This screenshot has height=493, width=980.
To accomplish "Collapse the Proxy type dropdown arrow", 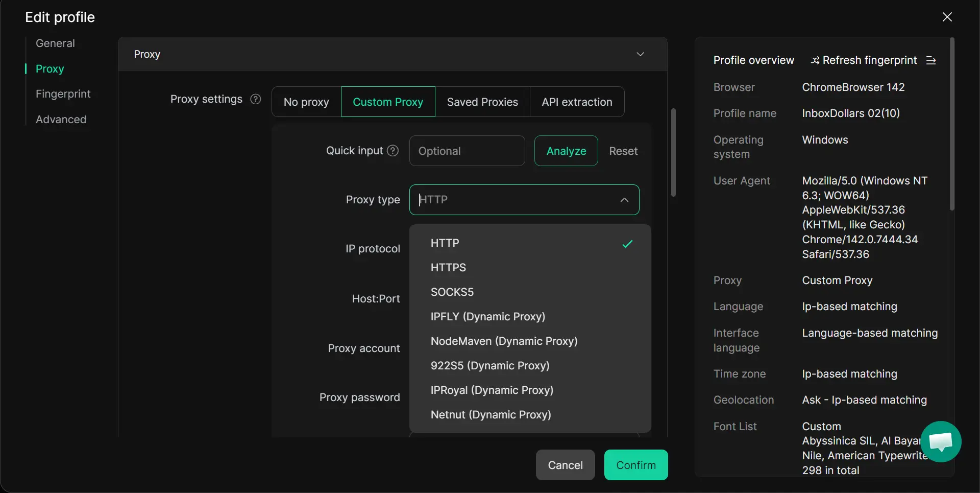I will pyautogui.click(x=624, y=200).
